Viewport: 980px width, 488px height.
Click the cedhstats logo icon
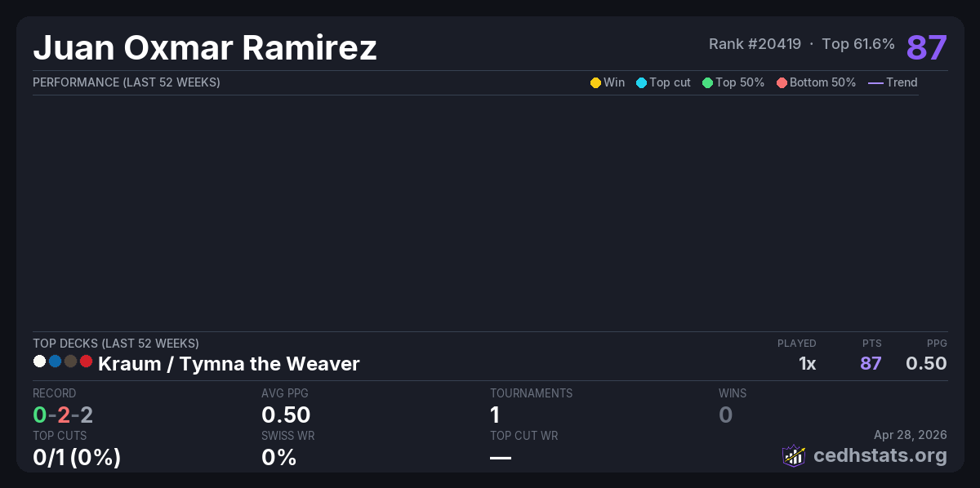[794, 455]
